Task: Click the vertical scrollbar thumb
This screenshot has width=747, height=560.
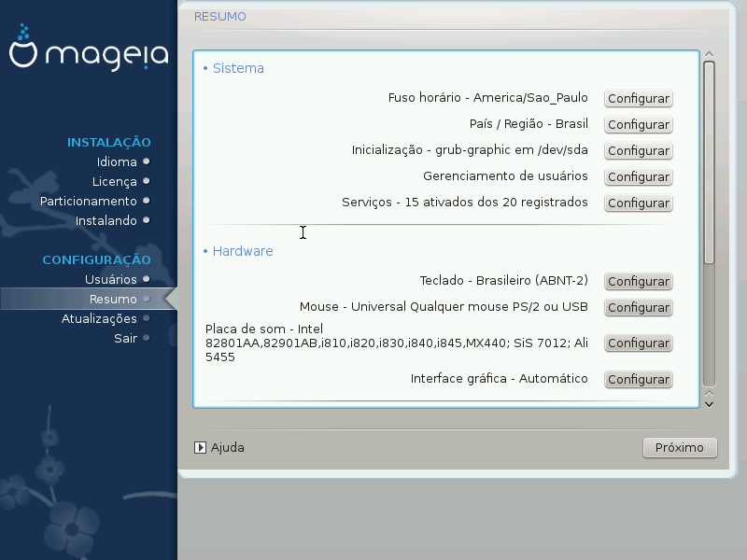Action: tap(709, 162)
